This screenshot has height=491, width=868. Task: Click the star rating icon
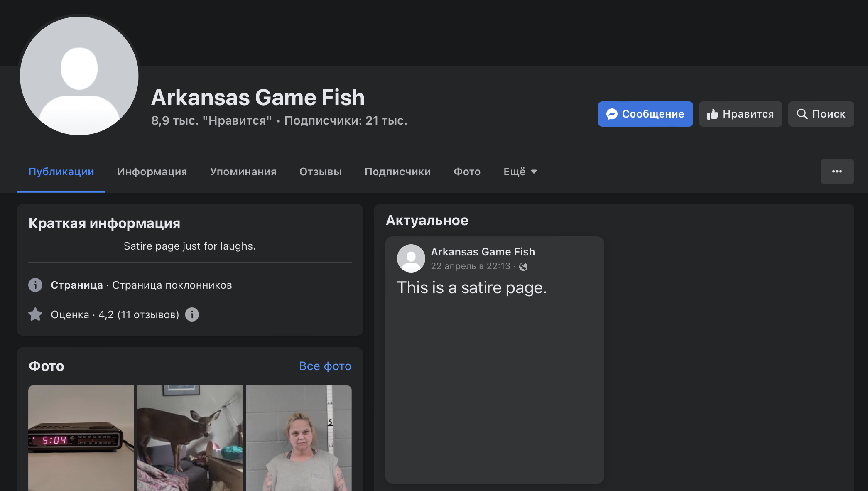35,314
